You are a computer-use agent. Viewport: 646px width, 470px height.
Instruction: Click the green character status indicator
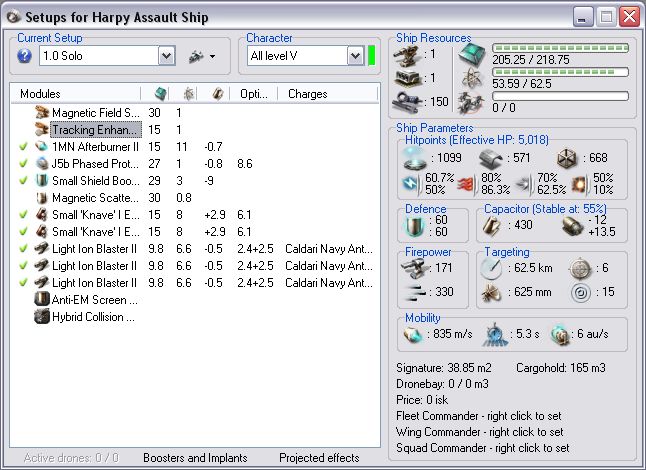(371, 56)
